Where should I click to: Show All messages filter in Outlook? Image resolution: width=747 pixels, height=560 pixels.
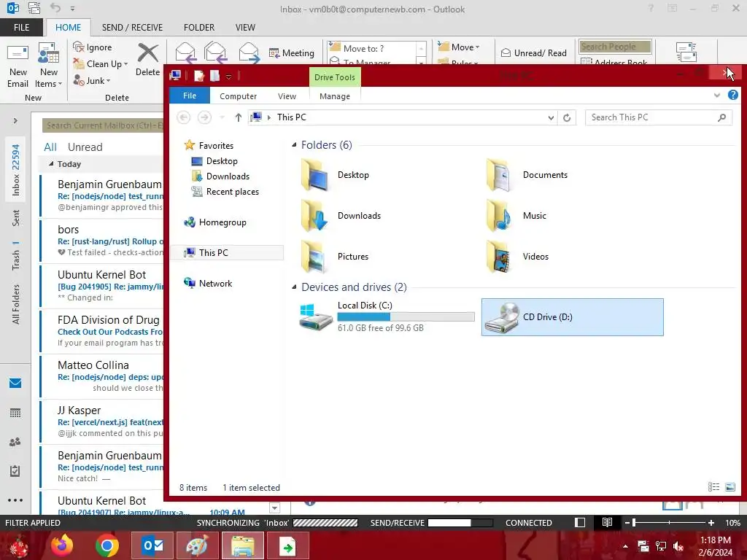pyautogui.click(x=50, y=147)
